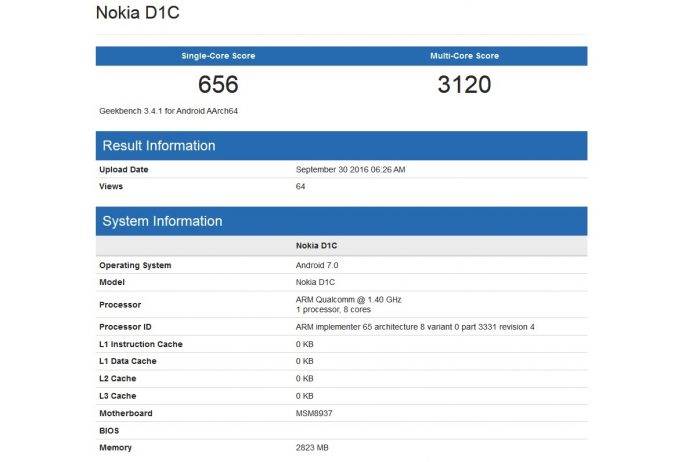Select the L1 Instruction Cache 0 KB value
Image resolution: width=696 pixels, height=462 pixels.
[305, 344]
